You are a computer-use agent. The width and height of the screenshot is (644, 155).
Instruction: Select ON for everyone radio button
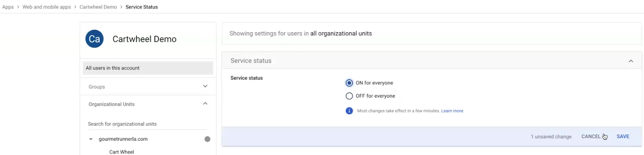[349, 83]
